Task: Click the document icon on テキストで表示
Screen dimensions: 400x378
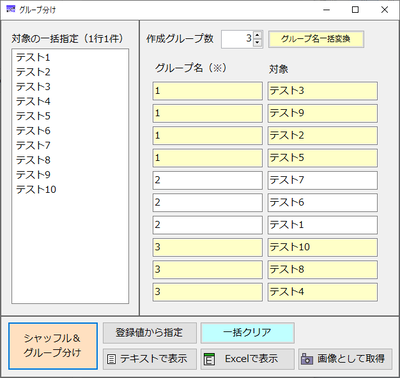Action: [111, 359]
